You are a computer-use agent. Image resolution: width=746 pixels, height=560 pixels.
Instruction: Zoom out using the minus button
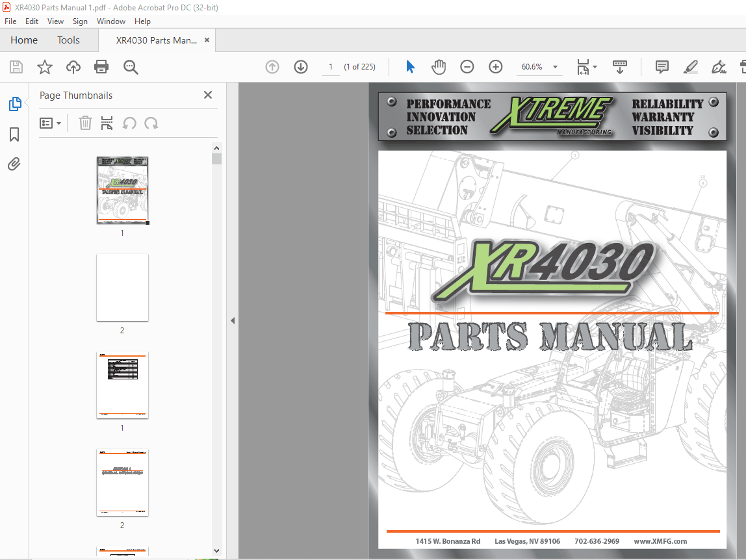click(467, 67)
